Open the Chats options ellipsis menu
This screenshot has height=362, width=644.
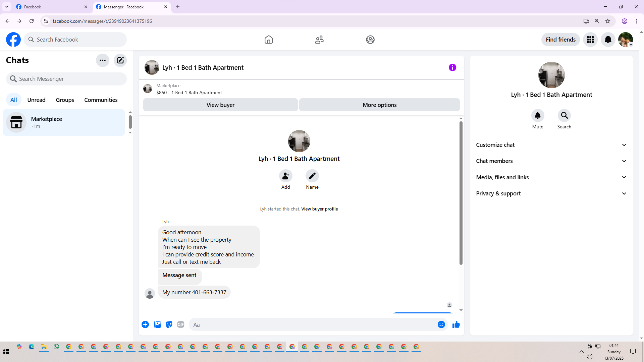click(103, 60)
